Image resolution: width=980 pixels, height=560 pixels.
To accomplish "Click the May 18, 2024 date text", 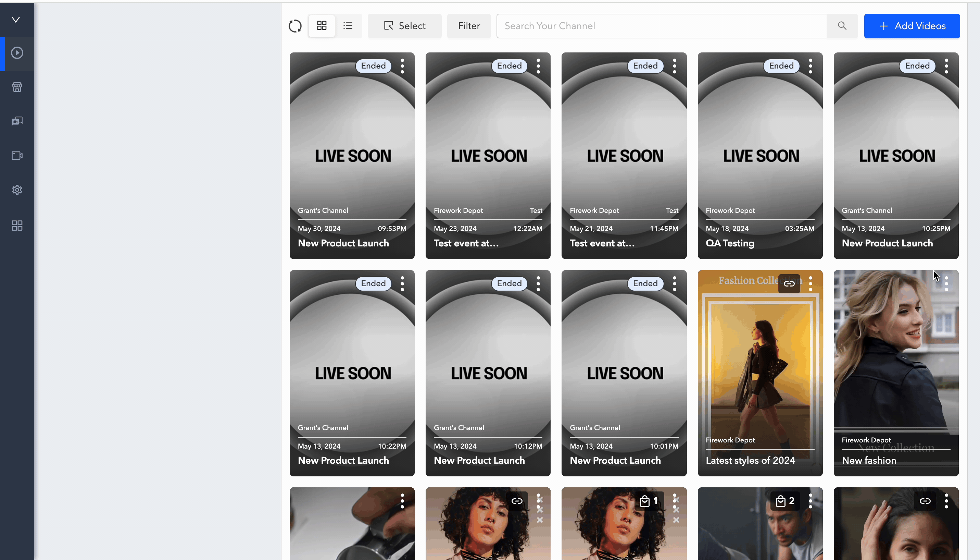I will pos(727,229).
